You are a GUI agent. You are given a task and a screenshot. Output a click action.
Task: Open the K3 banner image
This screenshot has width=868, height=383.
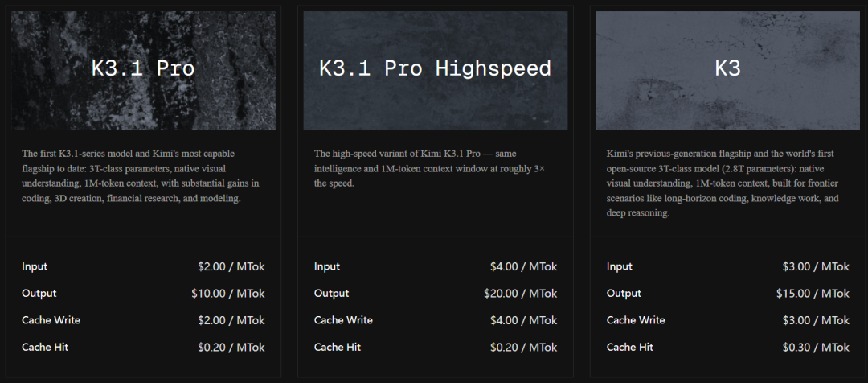(727, 70)
